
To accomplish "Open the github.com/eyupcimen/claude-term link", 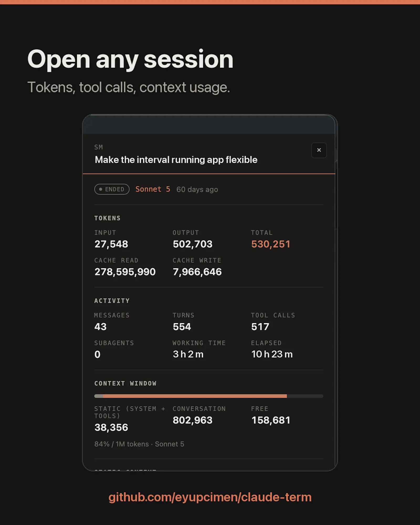I will 210,497.
